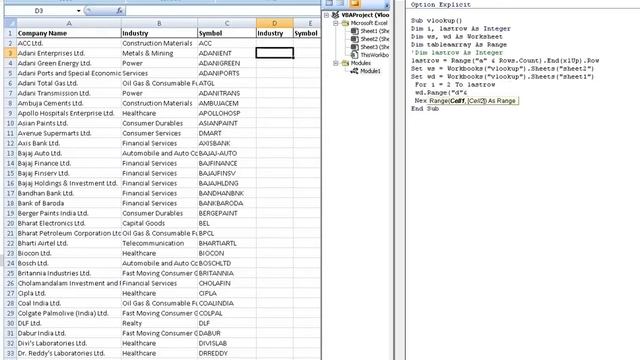This screenshot has height=360, width=640.
Task: Click cell containing 'Coal India Ltd.'
Action: tap(69, 303)
